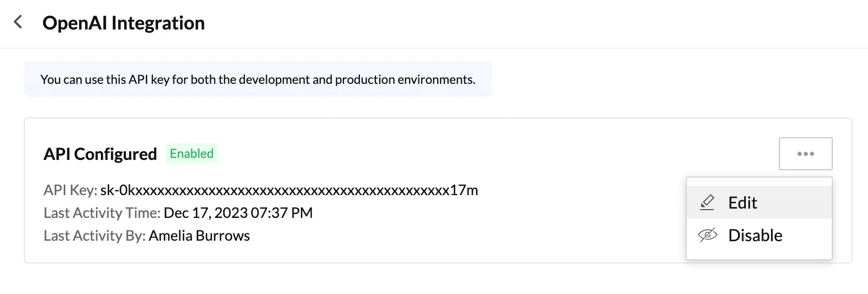Click the Dec 17, 2023 activity timestamp
This screenshot has height=294, width=868.
[x=238, y=213]
